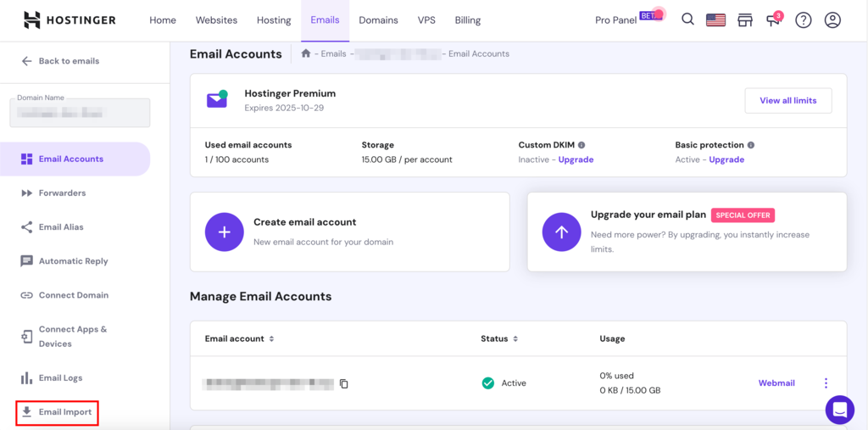Click the home breadcrumb icon
Screen dimensions: 868x430
coord(306,53)
